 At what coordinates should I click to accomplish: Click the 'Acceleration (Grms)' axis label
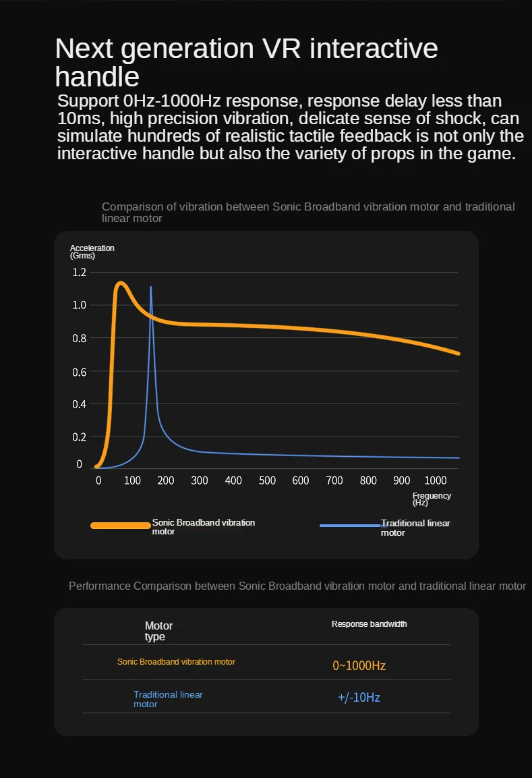click(x=92, y=252)
